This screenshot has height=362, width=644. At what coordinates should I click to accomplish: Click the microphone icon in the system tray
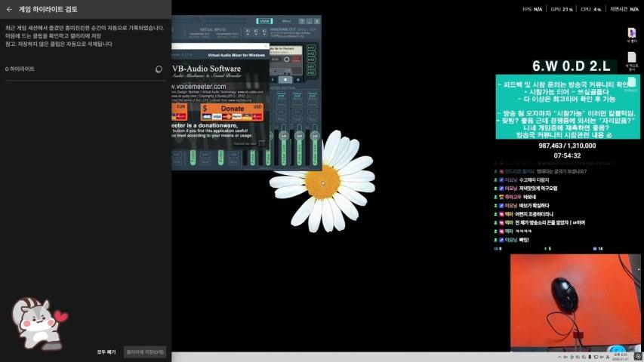click(590, 356)
